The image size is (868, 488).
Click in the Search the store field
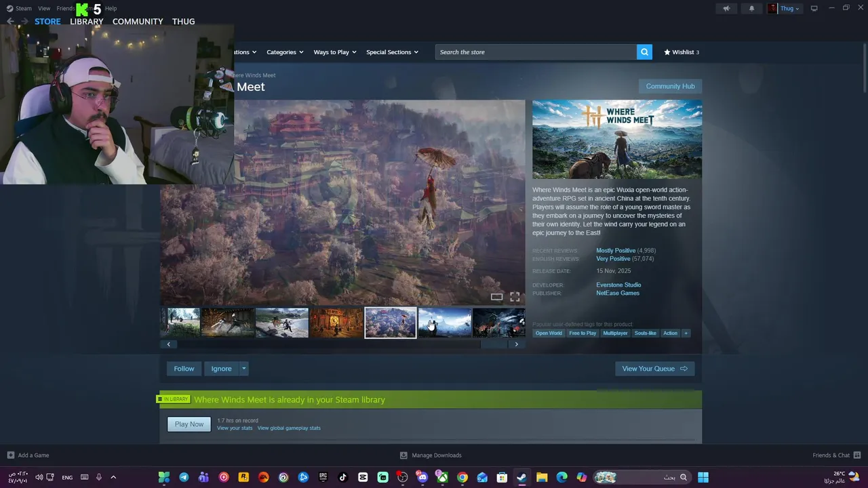(x=536, y=52)
